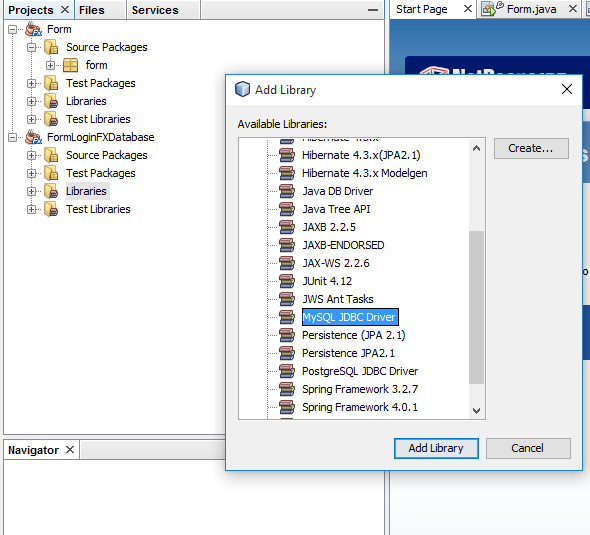Collapse Source Packages under Form
This screenshot has width=590, height=535.
click(x=32, y=47)
